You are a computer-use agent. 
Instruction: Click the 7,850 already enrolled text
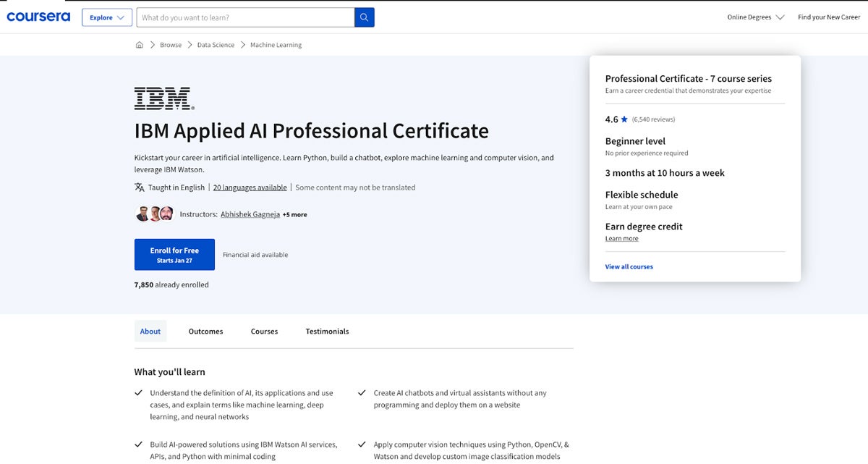pyautogui.click(x=171, y=285)
